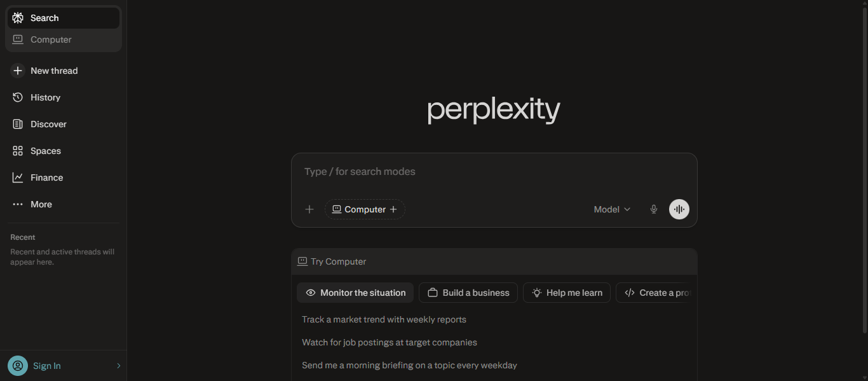868x381 pixels.
Task: Click the Finance chart icon
Action: (18, 177)
